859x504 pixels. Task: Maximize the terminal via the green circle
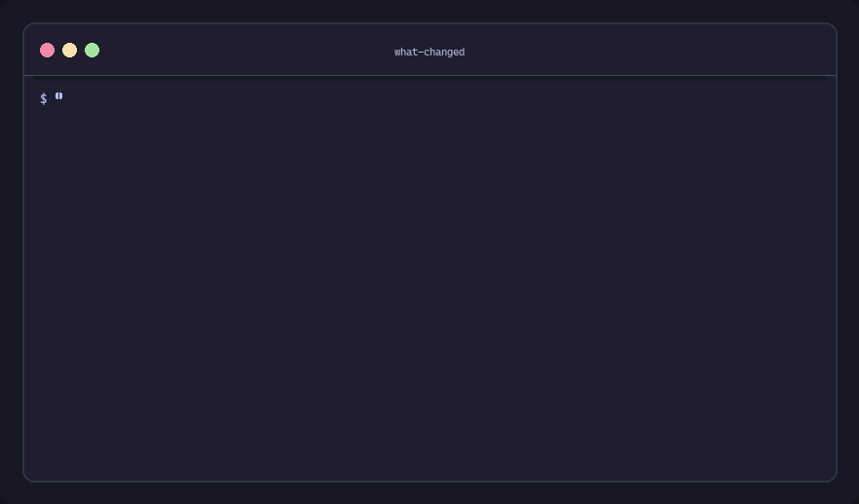[x=92, y=51]
